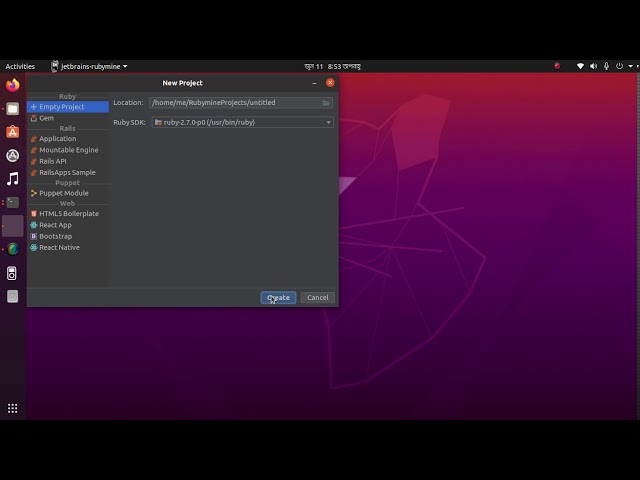This screenshot has width=640, height=480.
Task: Click the power icon in top bar
Action: pos(620,66)
